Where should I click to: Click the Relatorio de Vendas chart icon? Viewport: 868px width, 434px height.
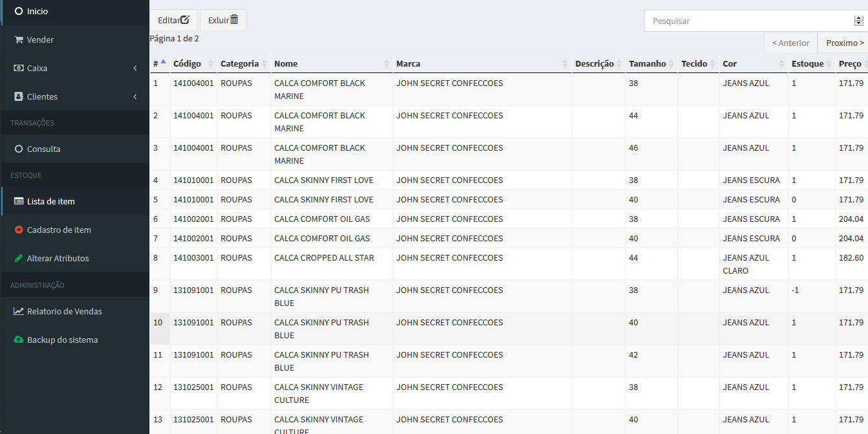(18, 311)
